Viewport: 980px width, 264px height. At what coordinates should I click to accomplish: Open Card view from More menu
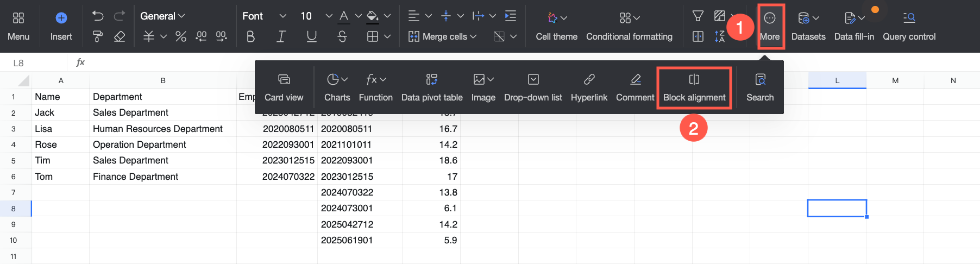pos(284,87)
